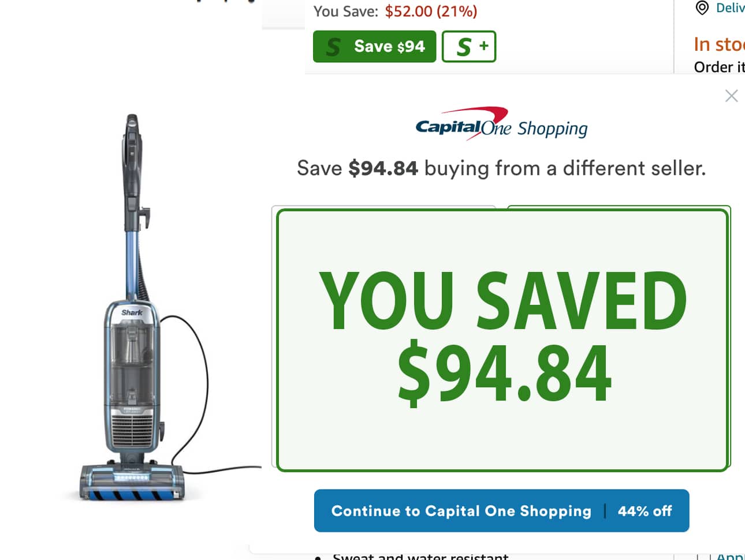Open the Deliv link beside location pin
Viewport: 745px width, 560px height.
coord(730,8)
